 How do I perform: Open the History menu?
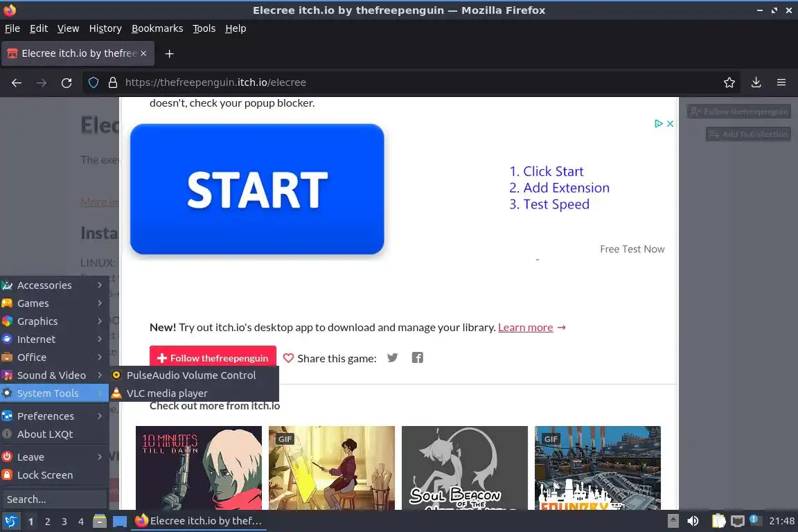105,28
